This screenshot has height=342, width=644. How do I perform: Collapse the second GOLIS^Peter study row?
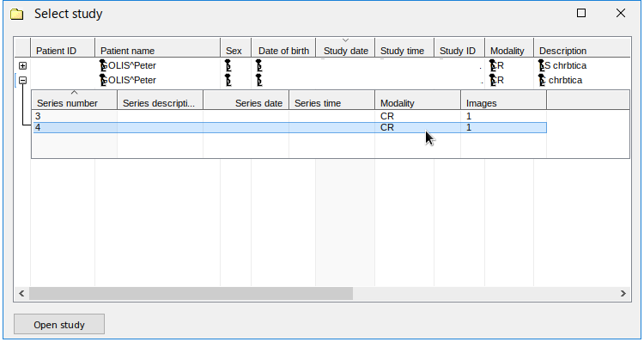tap(23, 81)
